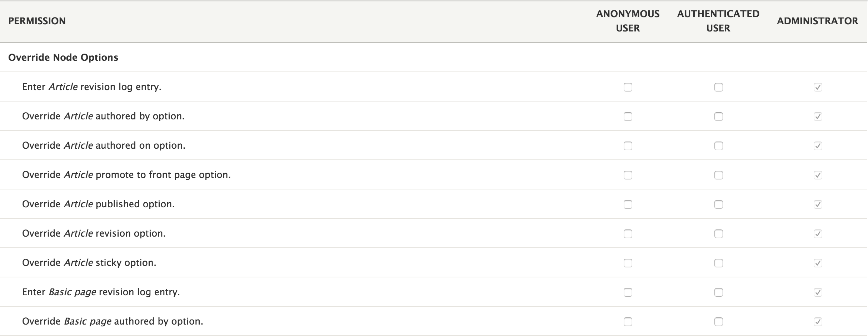Enable Basic page revision log entry for authenticated user
This screenshot has width=868, height=336.
(x=718, y=292)
